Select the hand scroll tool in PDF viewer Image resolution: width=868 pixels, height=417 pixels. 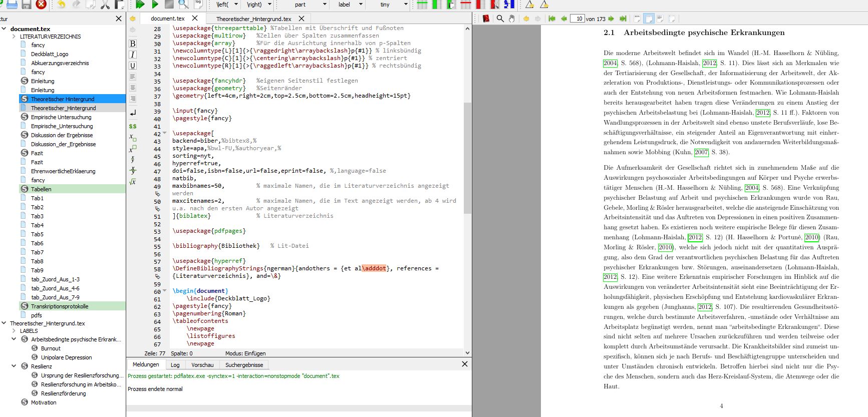(512, 19)
